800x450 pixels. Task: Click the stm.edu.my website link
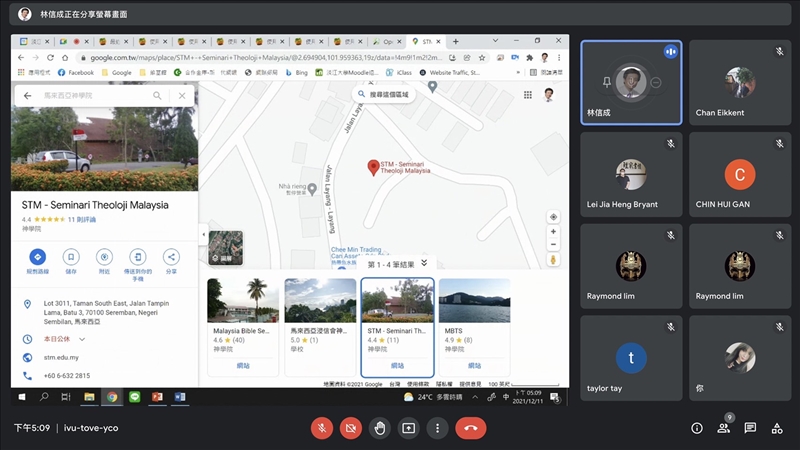coord(60,356)
